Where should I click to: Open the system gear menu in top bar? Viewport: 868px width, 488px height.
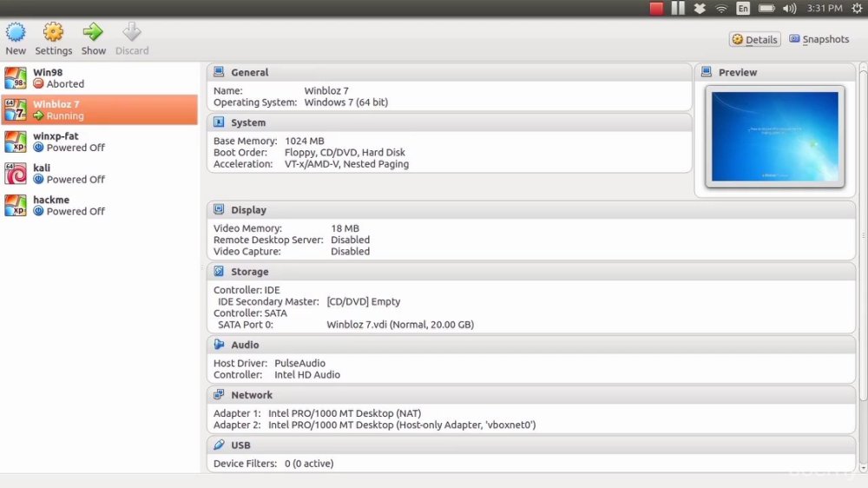857,9
